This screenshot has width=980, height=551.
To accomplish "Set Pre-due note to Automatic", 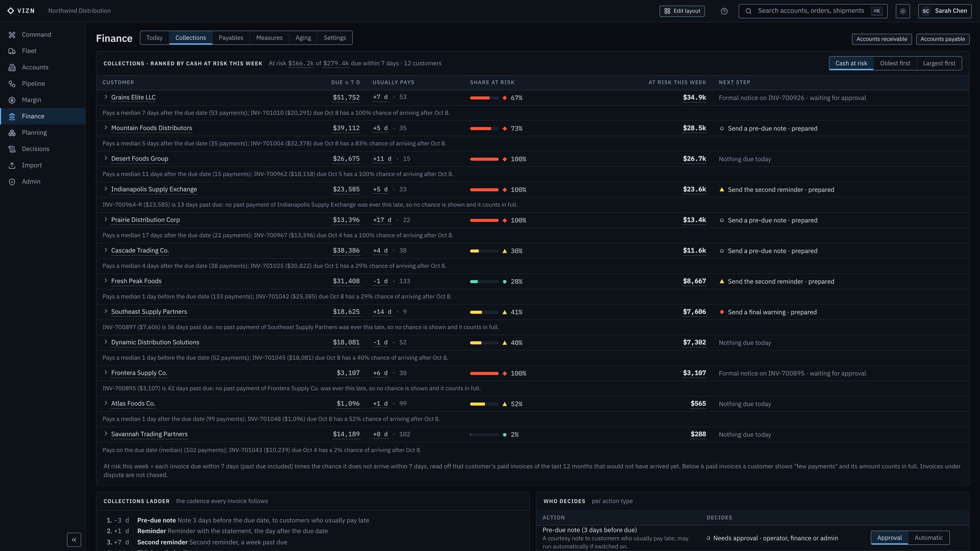I will tap(928, 538).
